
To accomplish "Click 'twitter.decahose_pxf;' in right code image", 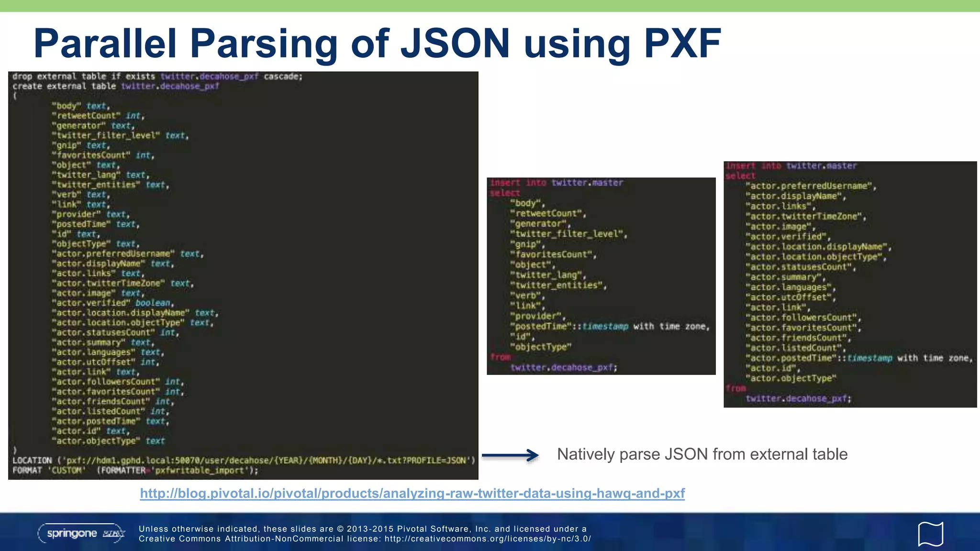I will (799, 398).
